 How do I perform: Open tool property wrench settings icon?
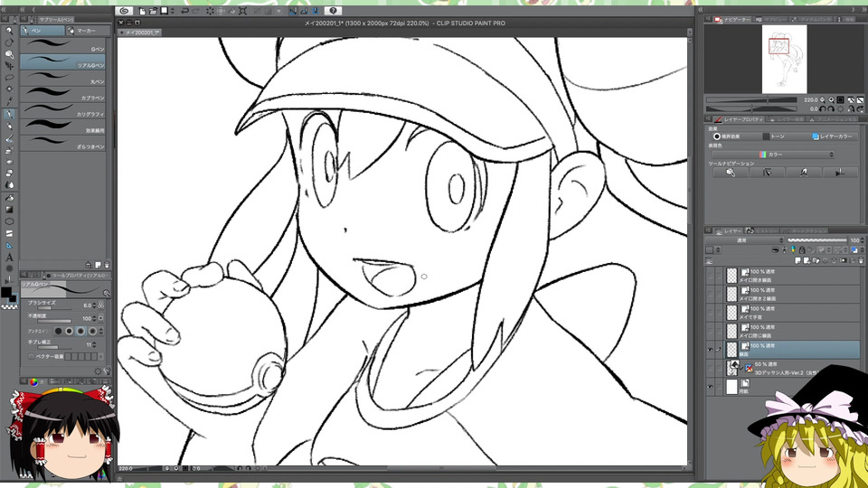tap(108, 371)
